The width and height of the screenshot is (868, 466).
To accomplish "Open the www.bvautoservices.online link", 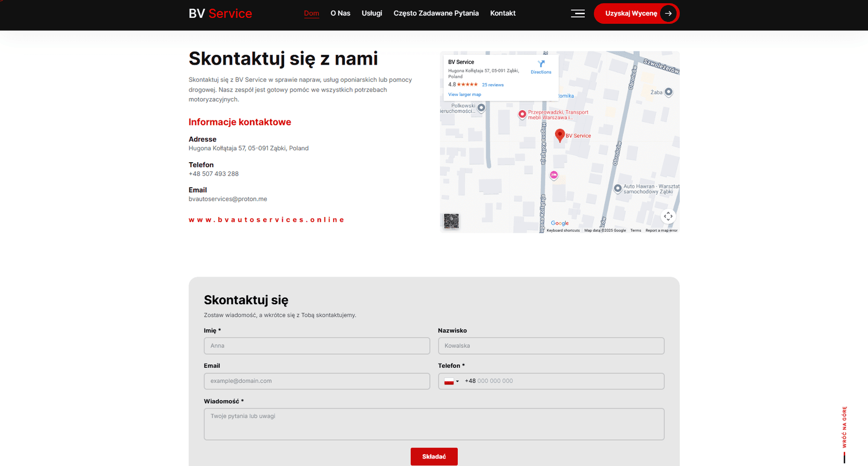I will [x=266, y=220].
